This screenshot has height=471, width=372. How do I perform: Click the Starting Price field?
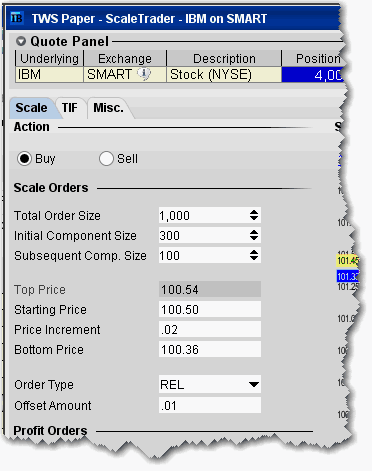(210, 309)
